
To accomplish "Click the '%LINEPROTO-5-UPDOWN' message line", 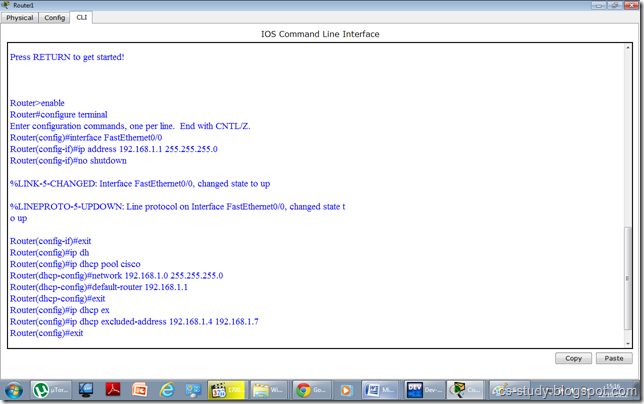I will (x=177, y=207).
